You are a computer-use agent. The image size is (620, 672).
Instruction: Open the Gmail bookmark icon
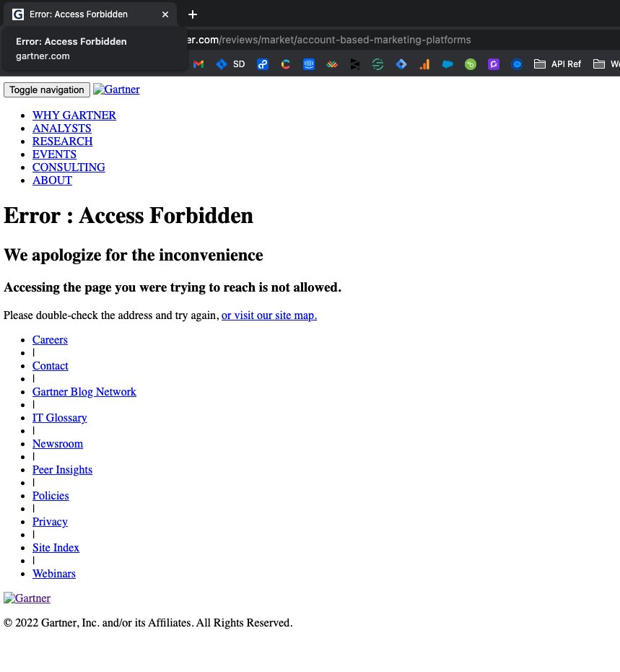(198, 64)
